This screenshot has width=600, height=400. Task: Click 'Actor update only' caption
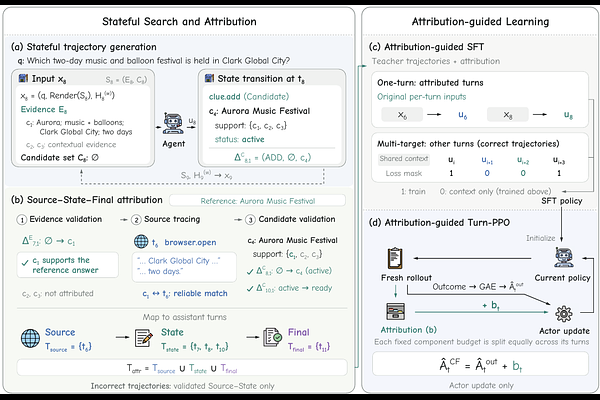coord(481,385)
